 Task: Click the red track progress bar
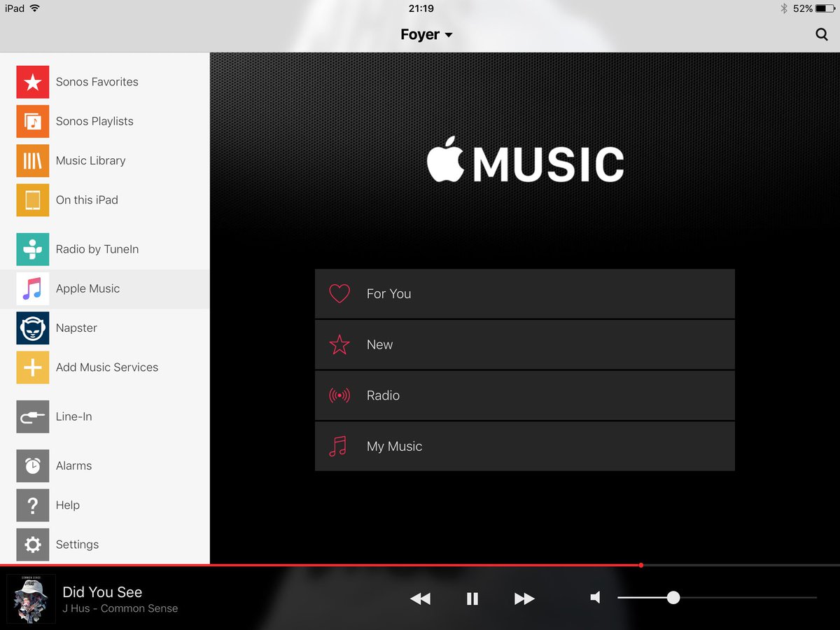click(x=320, y=565)
